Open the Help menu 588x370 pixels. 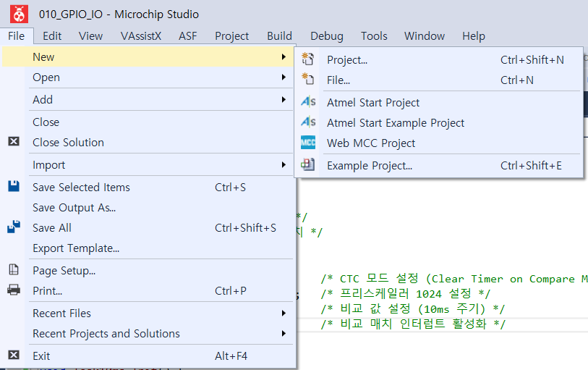coord(473,36)
